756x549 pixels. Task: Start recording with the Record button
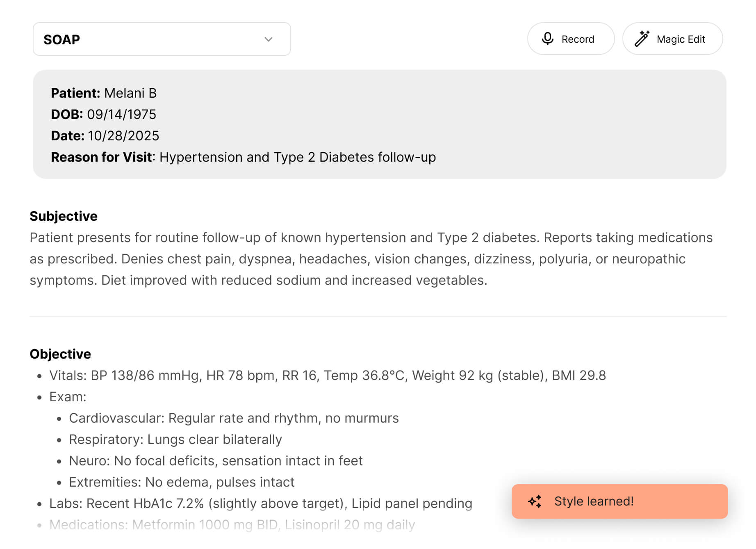570,39
